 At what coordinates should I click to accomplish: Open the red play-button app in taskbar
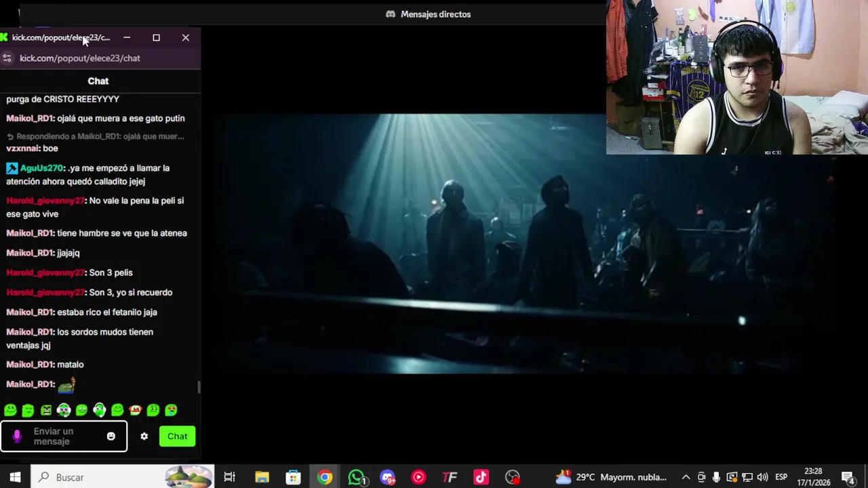(x=418, y=477)
